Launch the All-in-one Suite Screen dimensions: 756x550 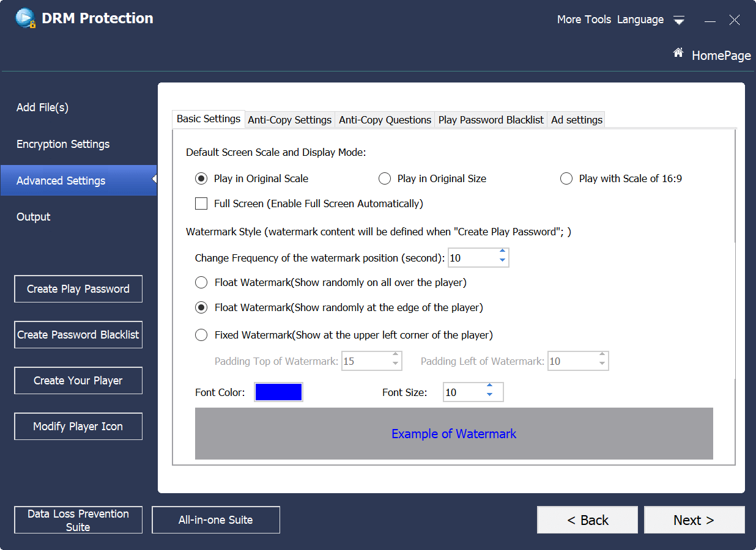click(215, 519)
